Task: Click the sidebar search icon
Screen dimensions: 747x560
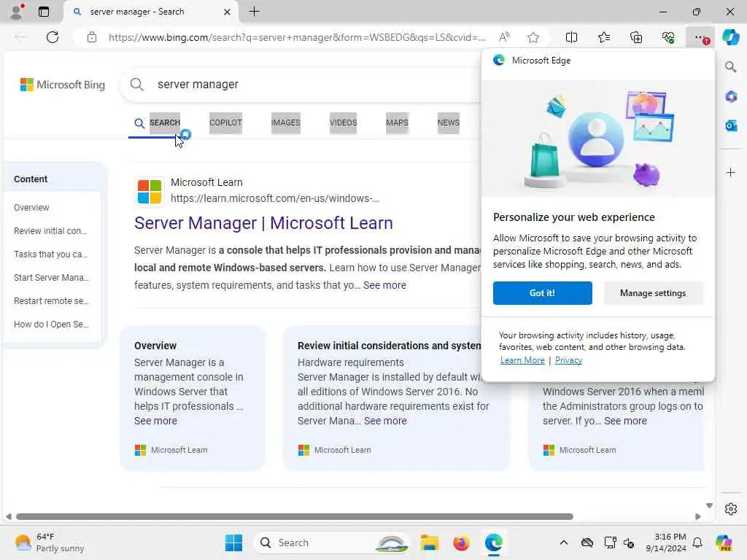Action: [x=731, y=67]
